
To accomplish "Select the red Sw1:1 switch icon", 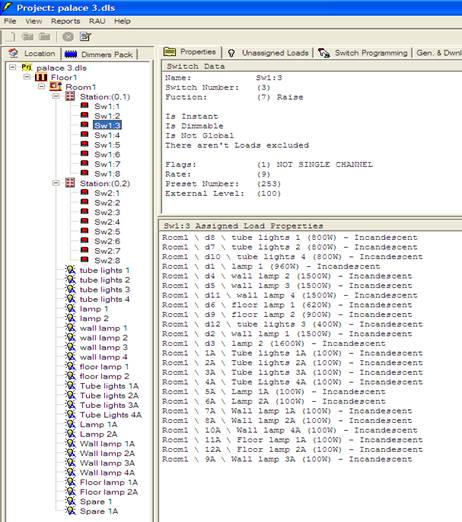I will [85, 106].
